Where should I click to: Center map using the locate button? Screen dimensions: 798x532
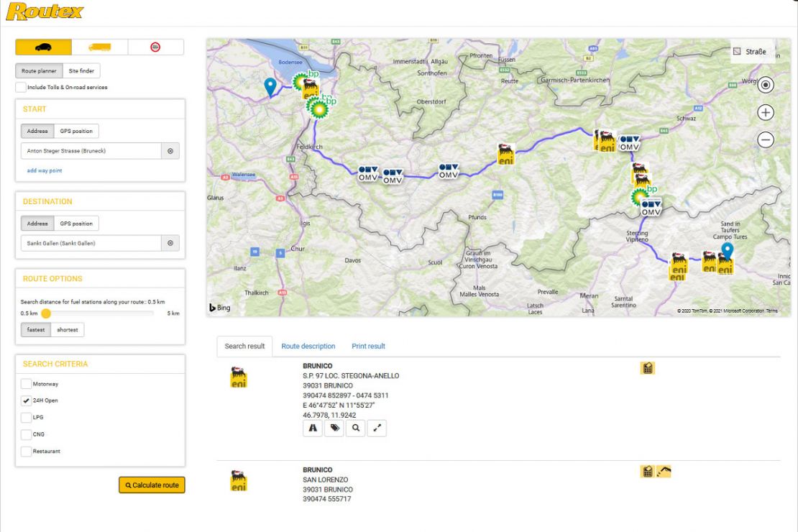coord(766,85)
